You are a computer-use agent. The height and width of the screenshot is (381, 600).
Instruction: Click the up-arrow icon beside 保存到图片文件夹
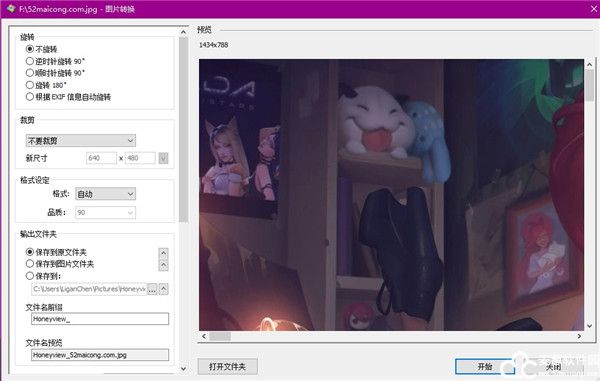163,265
